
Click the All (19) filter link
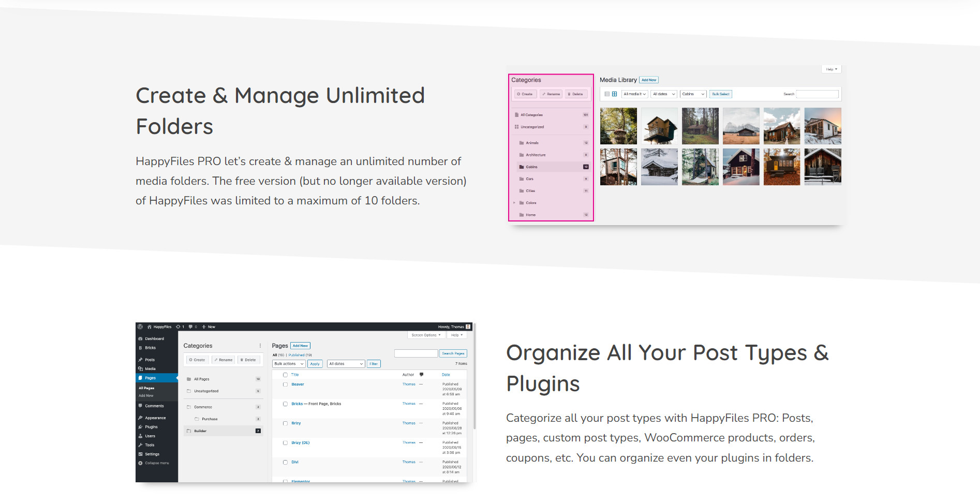pos(278,355)
